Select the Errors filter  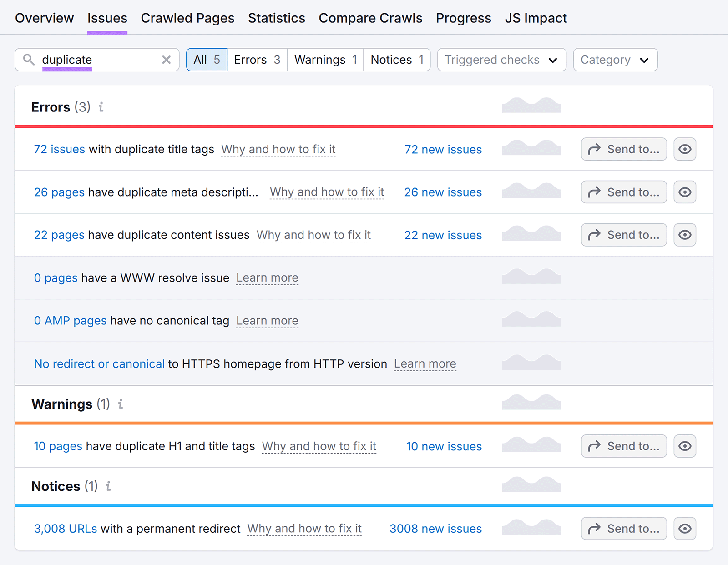[257, 60]
